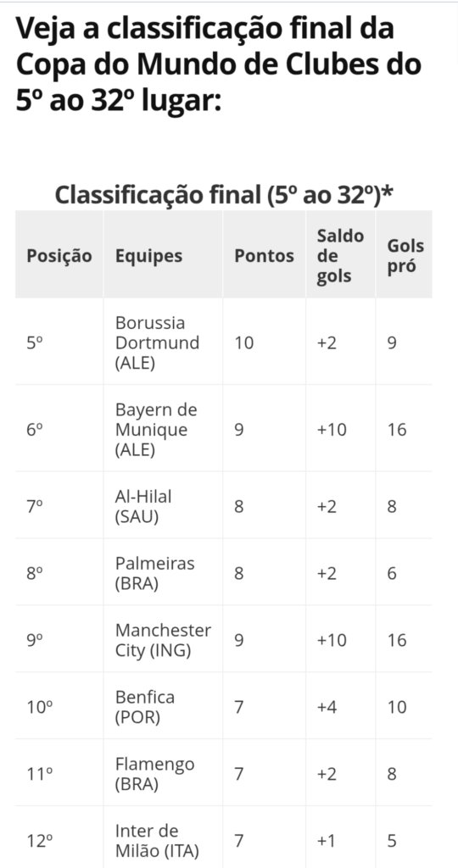Select the Posição column header
The image size is (458, 868).
[x=59, y=256]
